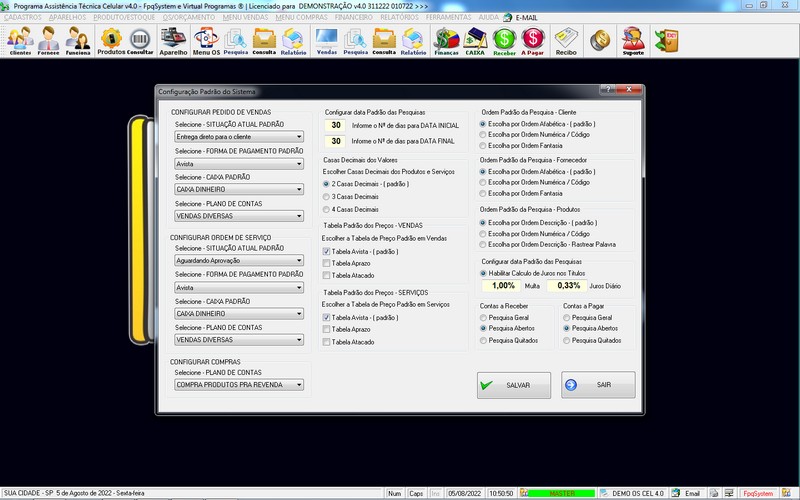The height and width of the screenshot is (500, 800).
Task: Open the Receber green dollar icon
Action: [504, 40]
